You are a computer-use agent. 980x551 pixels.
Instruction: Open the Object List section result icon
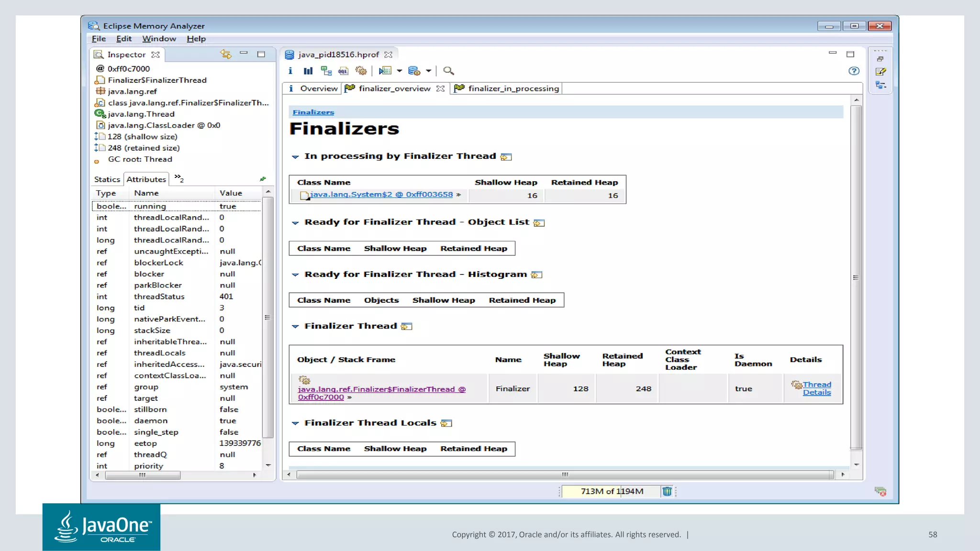pos(539,223)
